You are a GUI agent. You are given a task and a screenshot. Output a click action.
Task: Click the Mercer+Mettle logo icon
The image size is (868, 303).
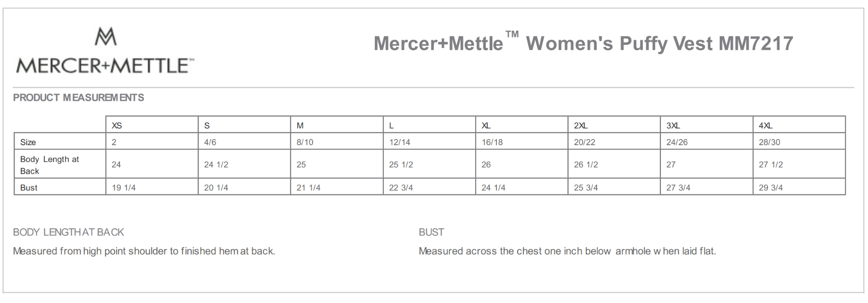(105, 36)
